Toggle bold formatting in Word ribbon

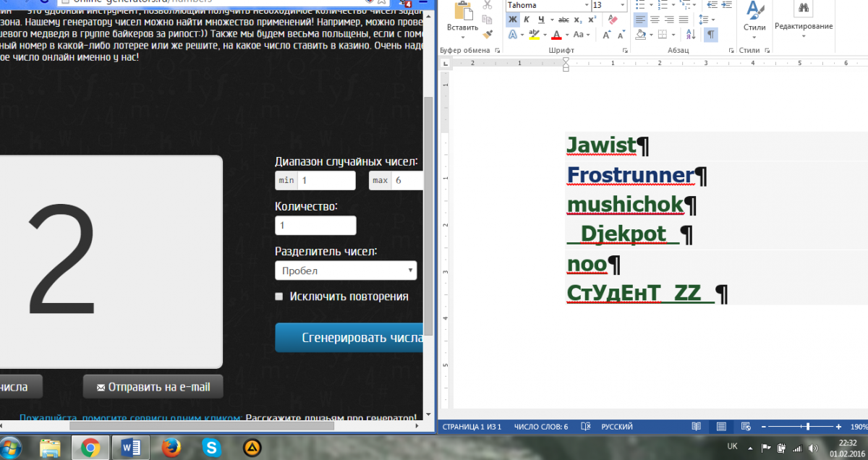(512, 20)
